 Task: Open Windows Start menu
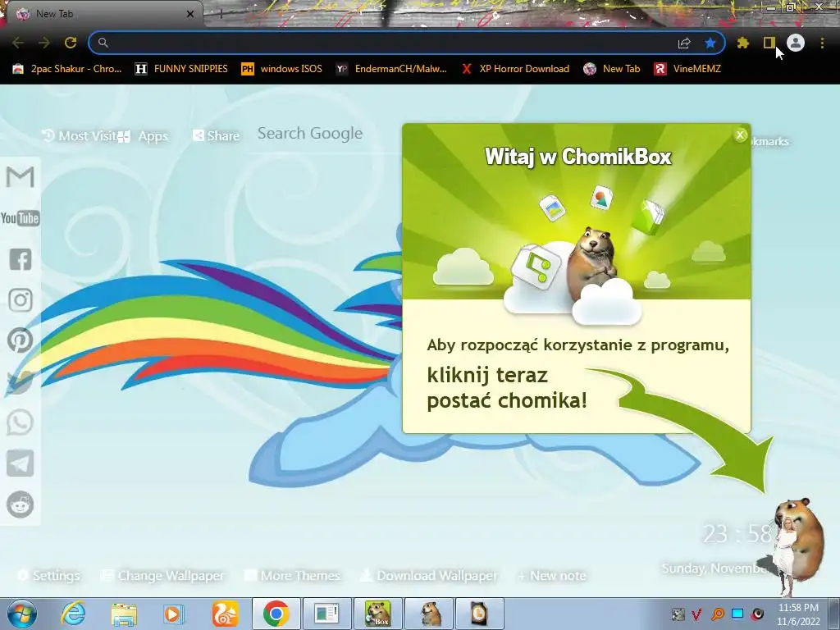(x=22, y=614)
